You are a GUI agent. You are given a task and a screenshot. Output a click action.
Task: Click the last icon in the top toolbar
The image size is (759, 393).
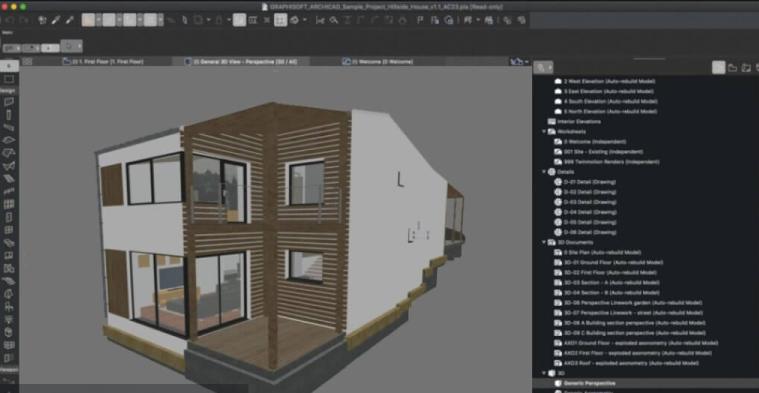click(x=521, y=20)
